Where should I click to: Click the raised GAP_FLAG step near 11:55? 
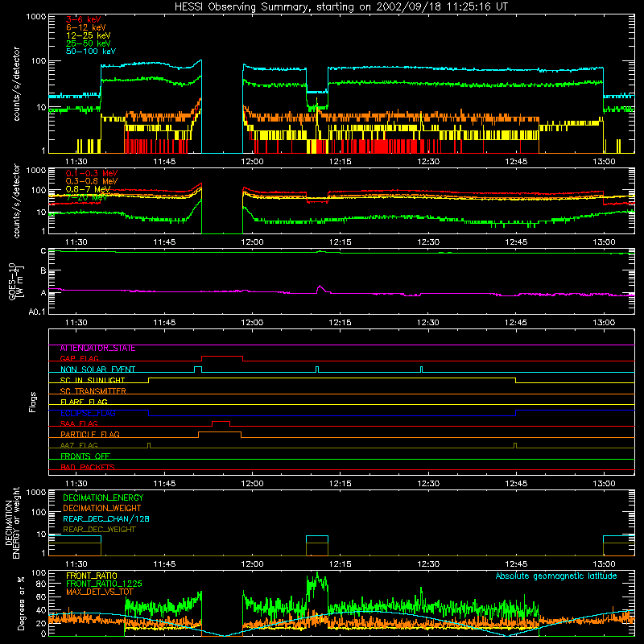tap(222, 357)
